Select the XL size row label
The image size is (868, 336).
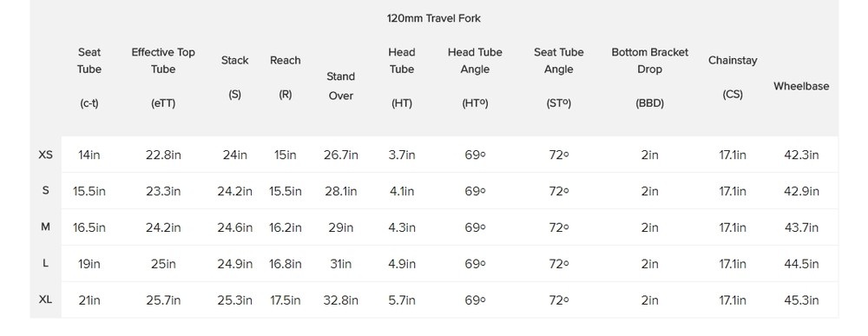point(45,300)
